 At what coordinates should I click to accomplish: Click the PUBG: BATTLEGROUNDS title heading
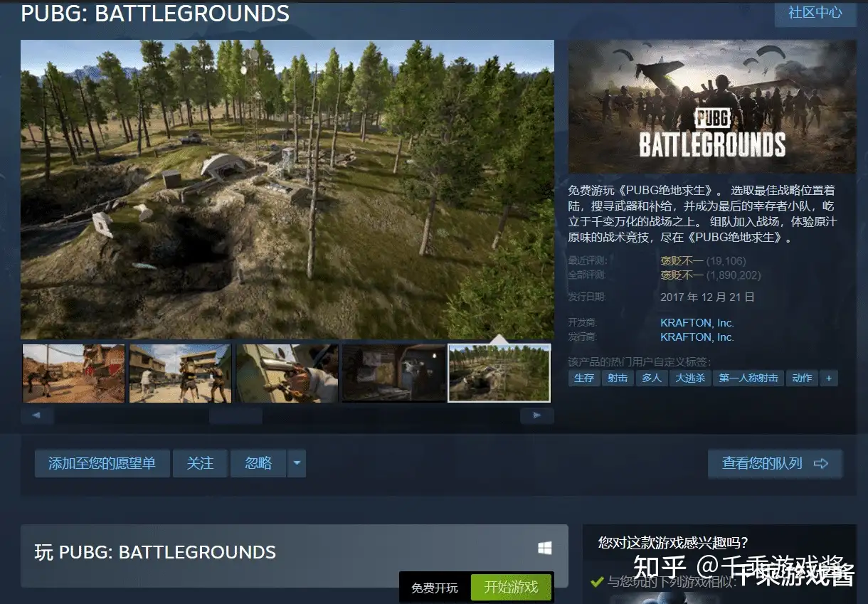tap(154, 14)
